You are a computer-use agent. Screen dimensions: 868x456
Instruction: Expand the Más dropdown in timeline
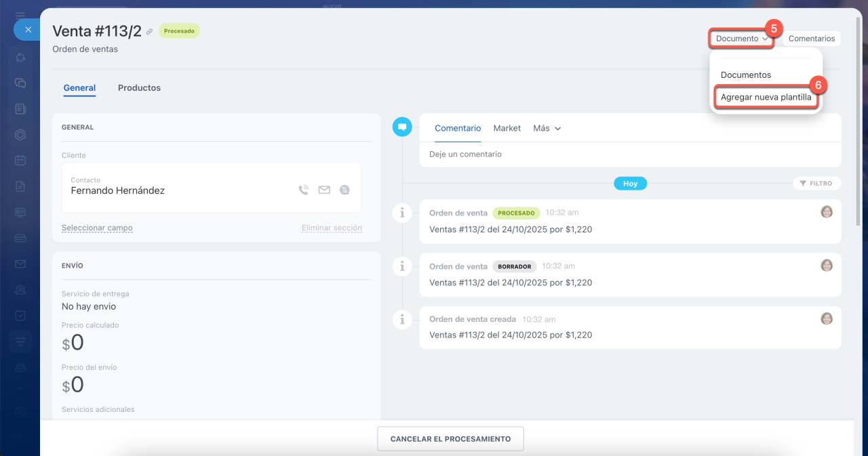click(547, 128)
